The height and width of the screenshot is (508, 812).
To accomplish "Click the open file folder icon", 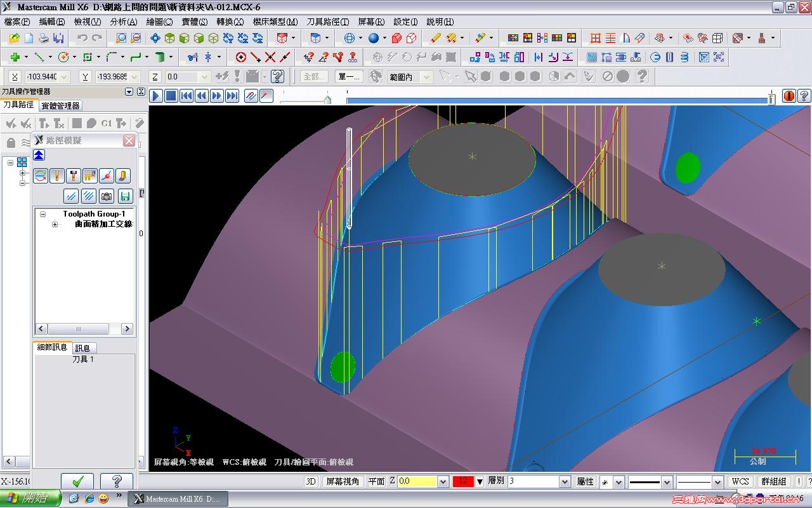I will [14, 38].
